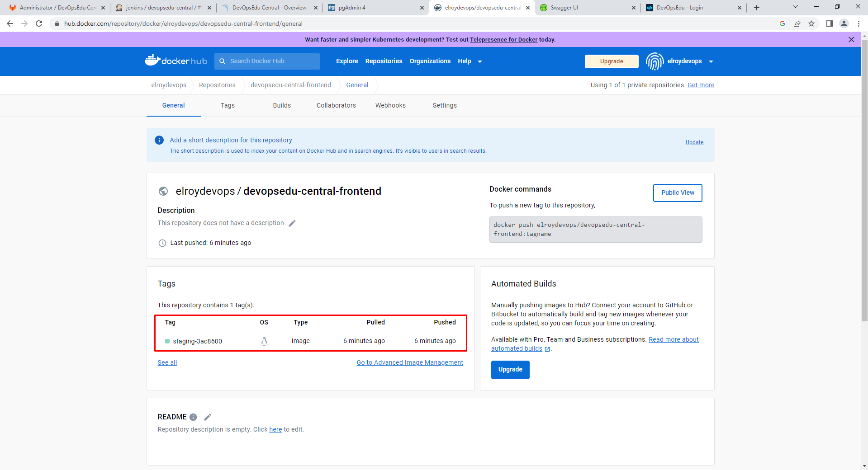Open Repositories in the top navigation

[x=384, y=61]
